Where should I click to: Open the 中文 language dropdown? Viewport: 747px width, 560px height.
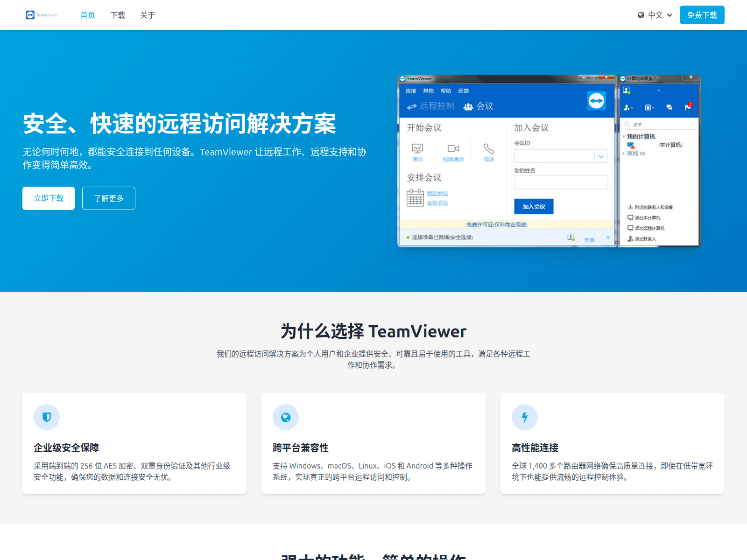[x=655, y=15]
